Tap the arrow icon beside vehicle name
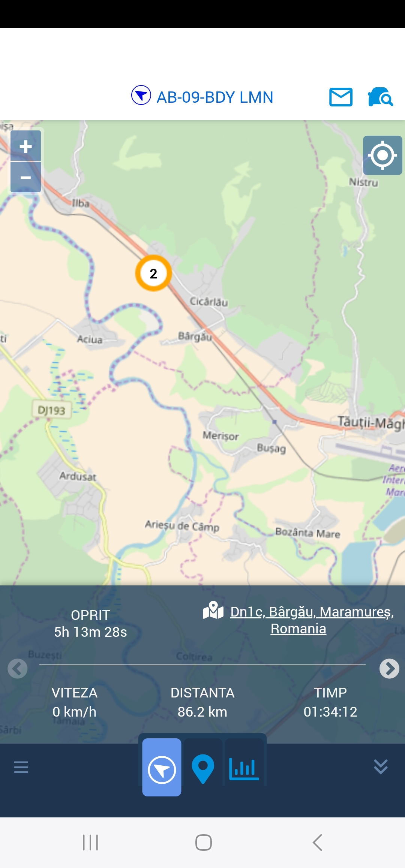Viewport: 405px width, 868px height. pos(141,95)
